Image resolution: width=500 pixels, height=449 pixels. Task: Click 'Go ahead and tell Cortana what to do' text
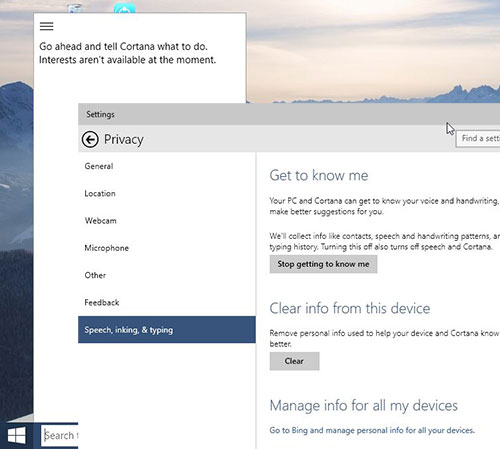click(123, 46)
